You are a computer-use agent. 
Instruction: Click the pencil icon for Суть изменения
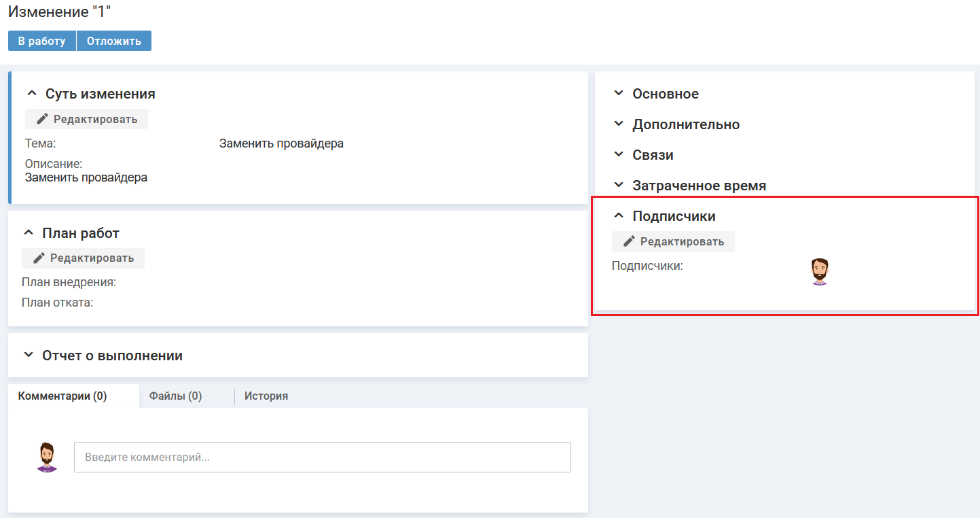[43, 119]
